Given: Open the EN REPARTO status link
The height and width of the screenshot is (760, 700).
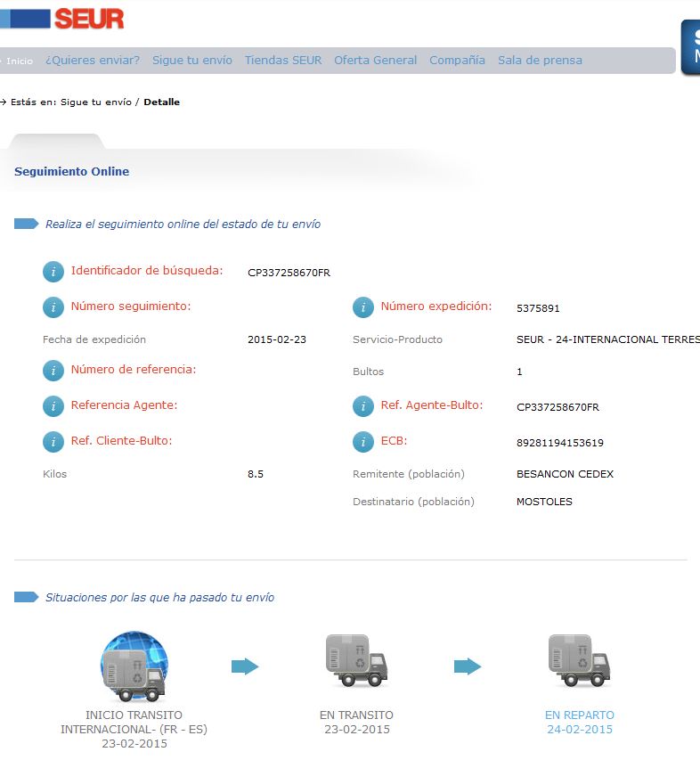Looking at the screenshot, I should coord(580,715).
